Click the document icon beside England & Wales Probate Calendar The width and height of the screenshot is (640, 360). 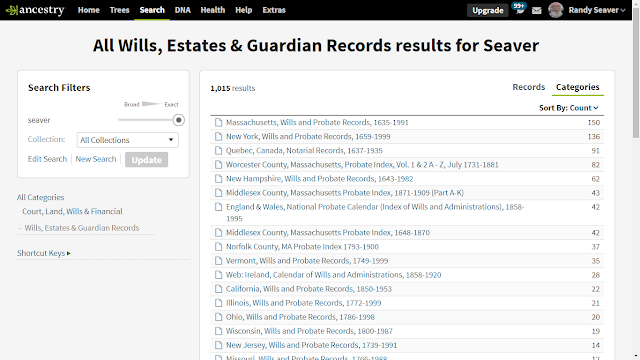click(x=219, y=207)
